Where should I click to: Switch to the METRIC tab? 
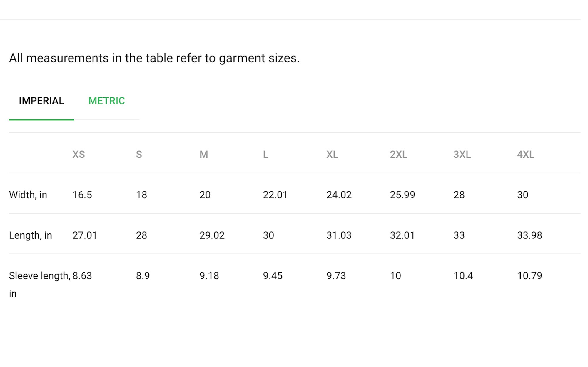coord(106,101)
